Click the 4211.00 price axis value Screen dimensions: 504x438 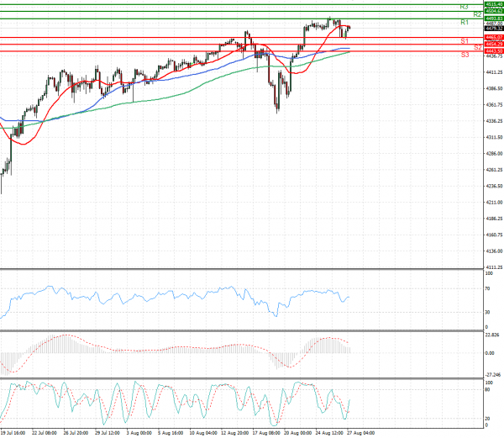(x=494, y=203)
